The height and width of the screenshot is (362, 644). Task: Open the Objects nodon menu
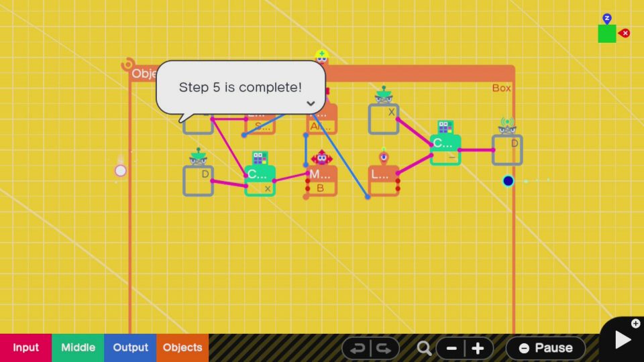(182, 348)
